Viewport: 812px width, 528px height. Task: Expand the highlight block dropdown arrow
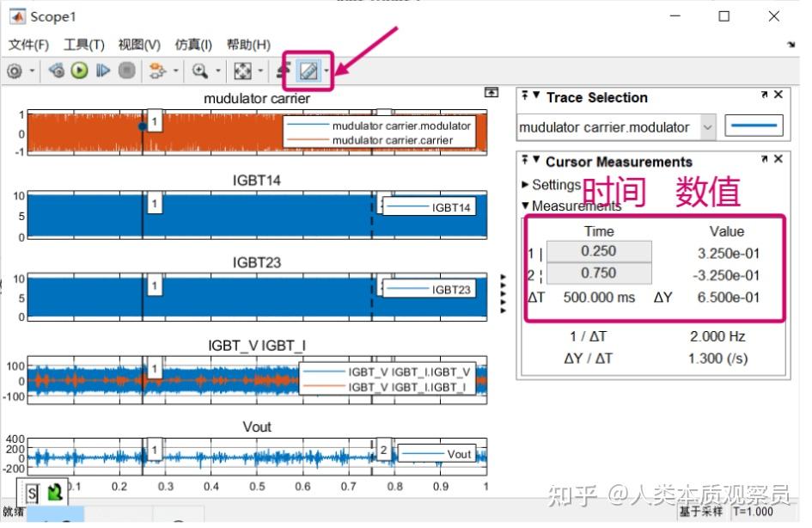click(176, 71)
